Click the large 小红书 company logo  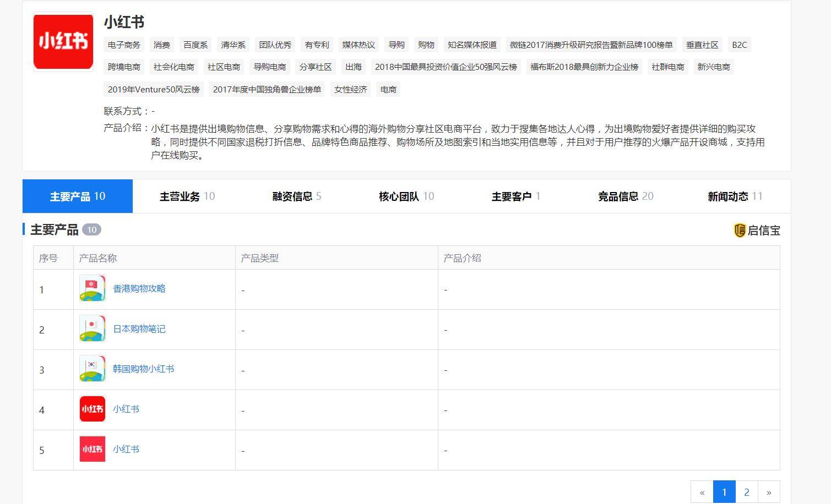coord(63,42)
